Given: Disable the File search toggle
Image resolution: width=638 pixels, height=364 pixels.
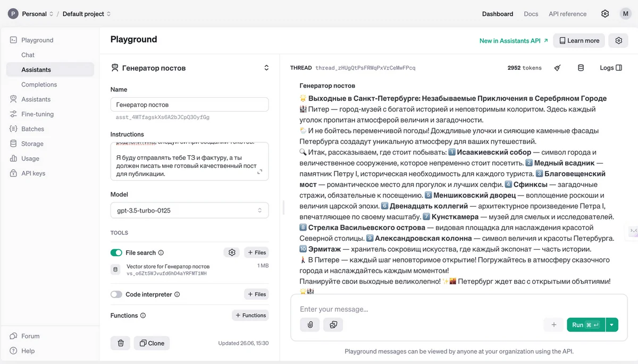Looking at the screenshot, I should click(x=116, y=253).
